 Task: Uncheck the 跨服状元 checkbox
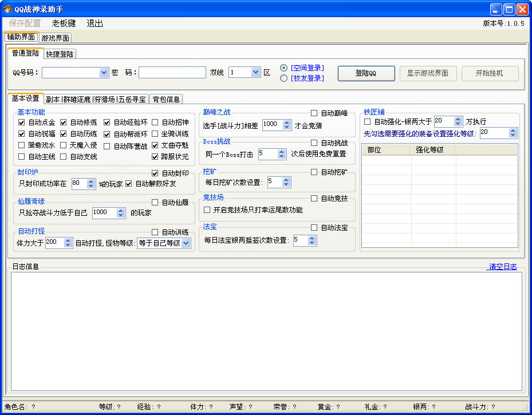[x=155, y=157]
